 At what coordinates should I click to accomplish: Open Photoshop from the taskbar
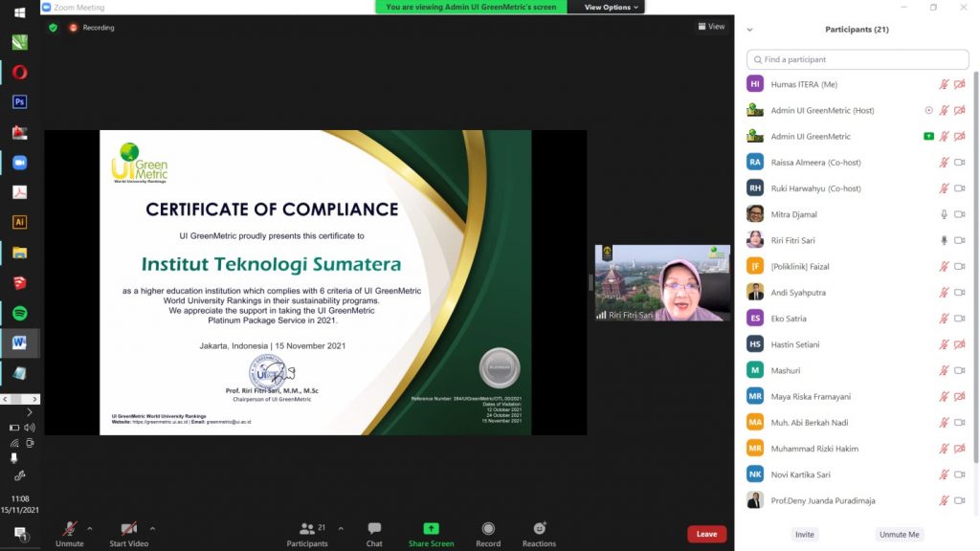pyautogui.click(x=19, y=101)
